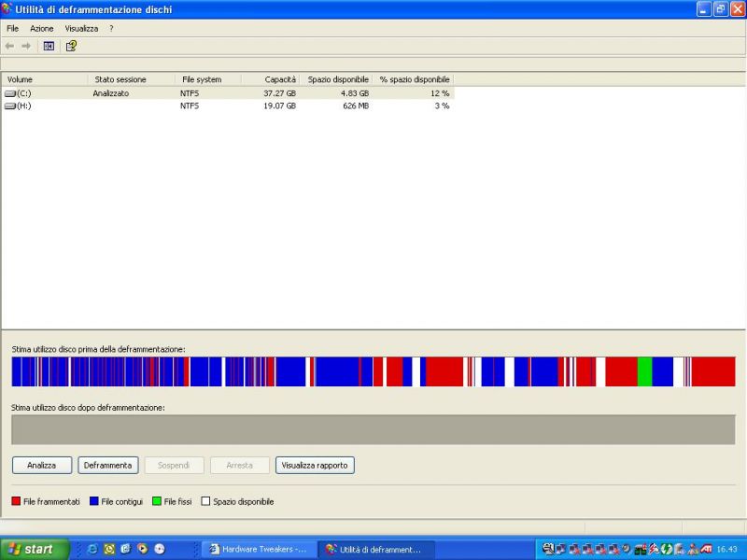747x560 pixels.
Task: Click the Visualizza rapporto button
Action: click(315, 465)
